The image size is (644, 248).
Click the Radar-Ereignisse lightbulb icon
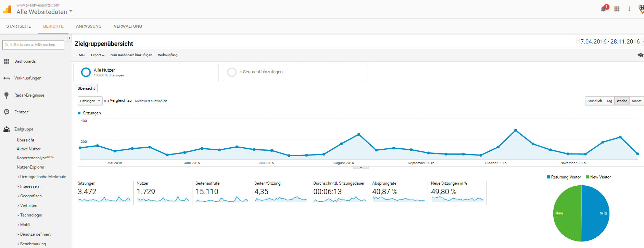pos(7,95)
